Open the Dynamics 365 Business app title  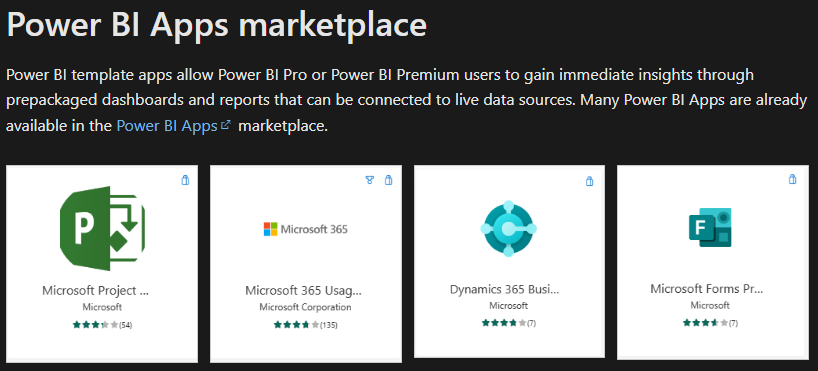[504, 289]
